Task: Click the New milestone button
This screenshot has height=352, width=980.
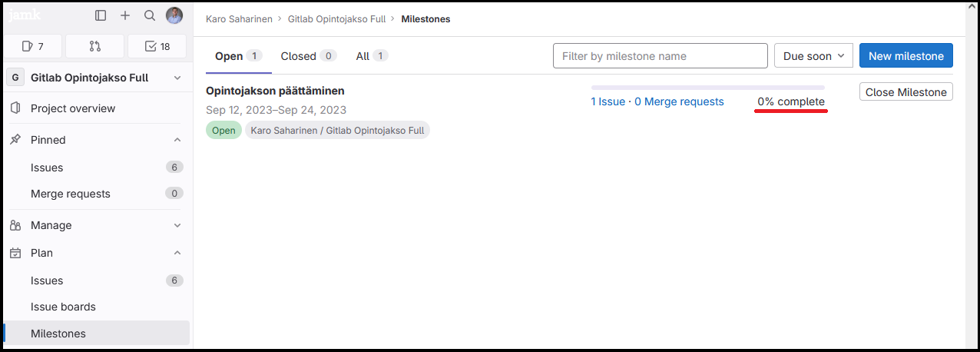Action: (x=906, y=56)
